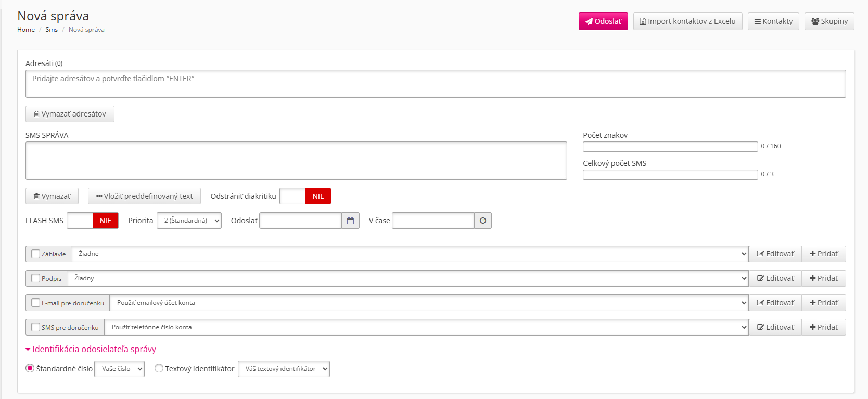
Task: Click the calendar icon next to Odoslať date
Action: point(350,221)
